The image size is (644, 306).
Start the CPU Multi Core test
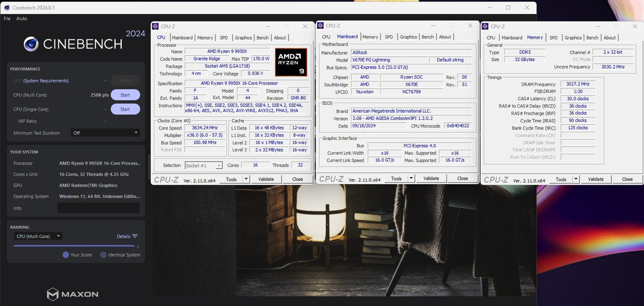(x=125, y=95)
